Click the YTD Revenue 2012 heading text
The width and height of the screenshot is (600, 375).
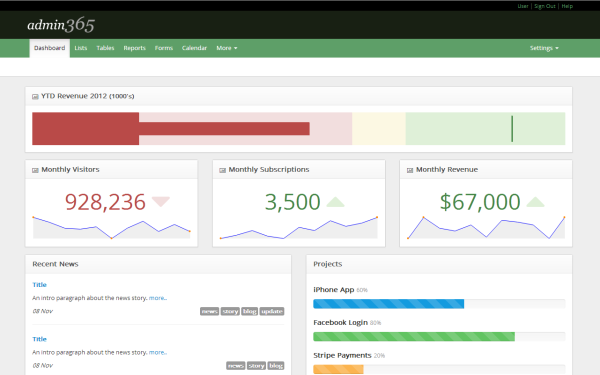pos(88,96)
